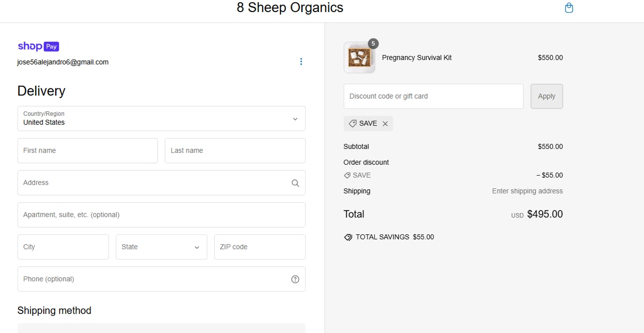
Task: Open the three-dot account options menu
Action: coord(301,62)
